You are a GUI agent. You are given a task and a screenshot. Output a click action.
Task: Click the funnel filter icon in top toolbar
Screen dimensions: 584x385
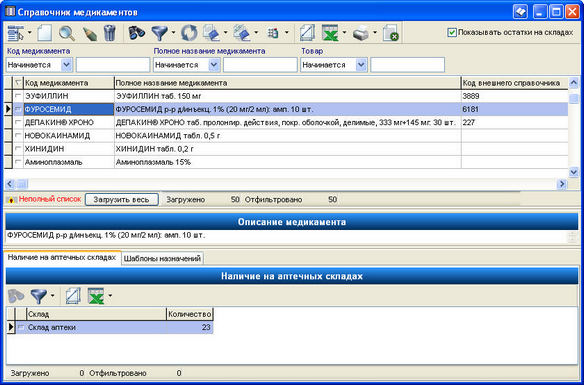pyautogui.click(x=160, y=33)
